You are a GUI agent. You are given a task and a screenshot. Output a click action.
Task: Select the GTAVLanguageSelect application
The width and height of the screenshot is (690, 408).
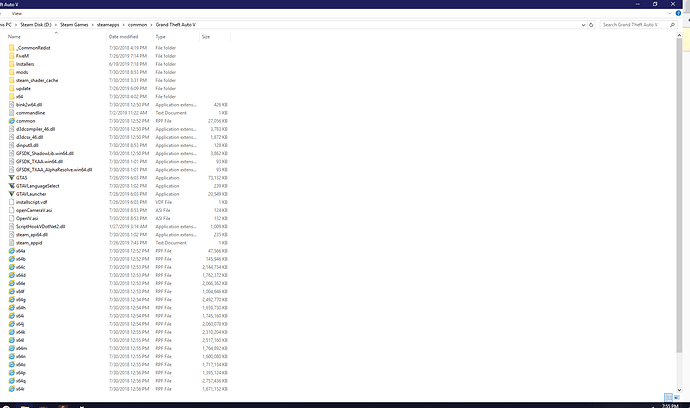click(x=38, y=185)
